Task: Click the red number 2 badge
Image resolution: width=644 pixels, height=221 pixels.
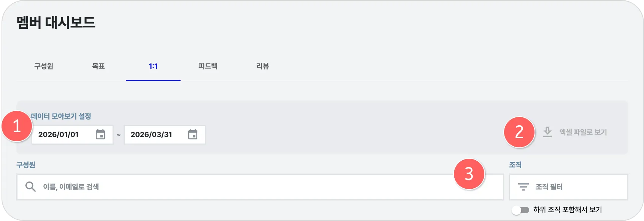Action: (519, 132)
